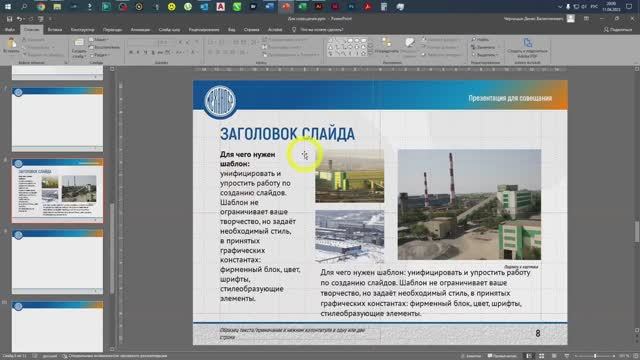Viewport: 640px width, 360px height.
Task: Open taskbar search magnifier
Action: [x=24, y=7]
